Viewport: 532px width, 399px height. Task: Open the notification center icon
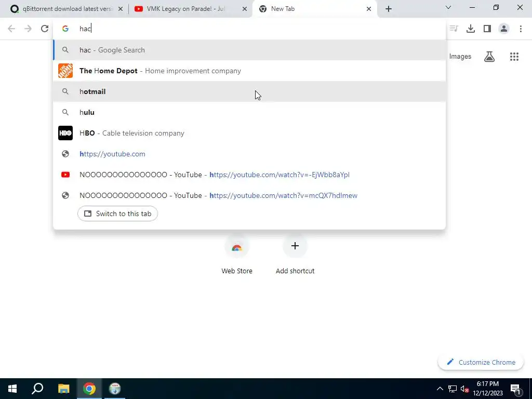(x=516, y=389)
